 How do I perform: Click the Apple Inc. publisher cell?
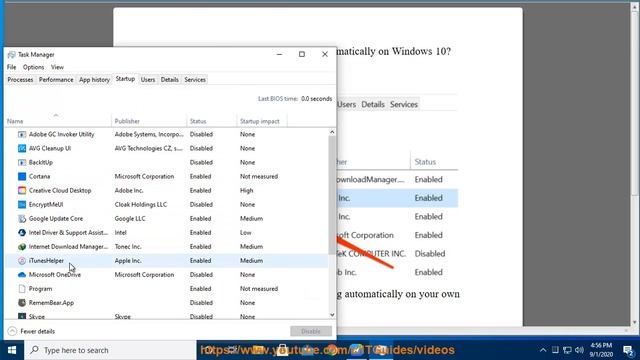[x=128, y=260]
